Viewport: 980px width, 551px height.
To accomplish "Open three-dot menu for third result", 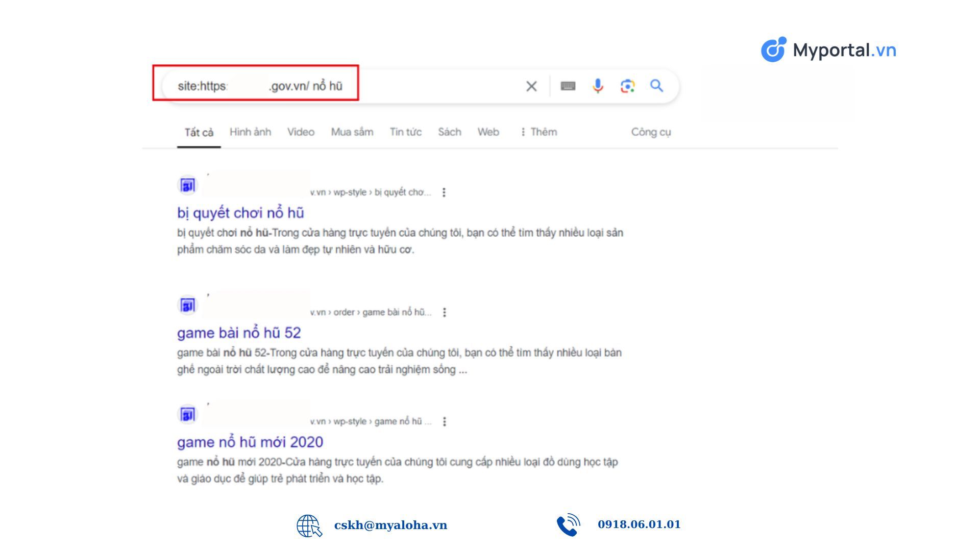I will [x=445, y=421].
